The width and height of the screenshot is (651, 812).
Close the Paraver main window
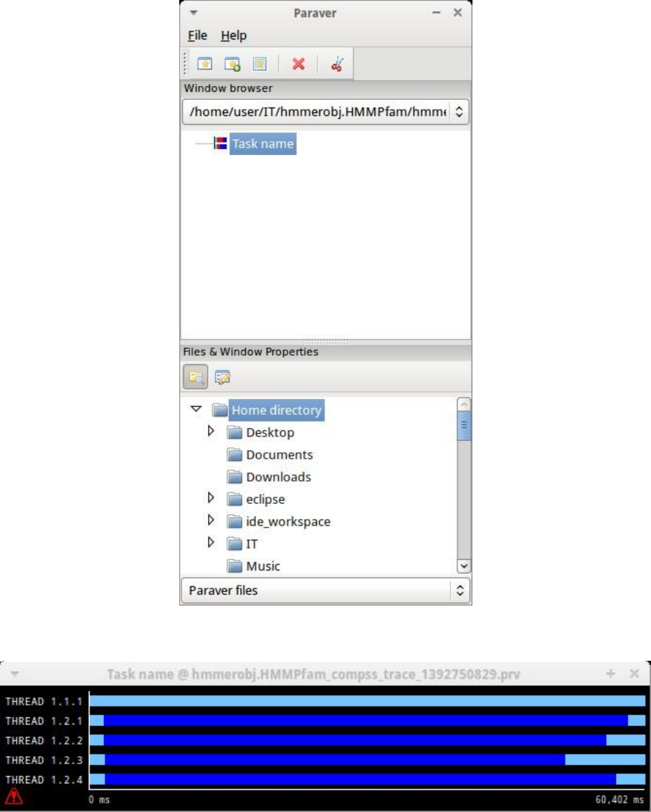tap(458, 12)
